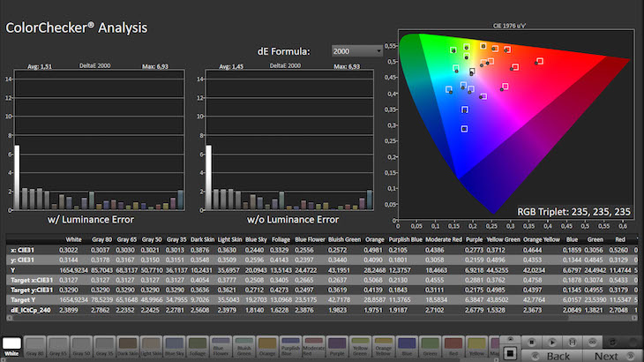Click the 'ColorChecker® Analysis' title
The image size is (644, 362).
click(x=77, y=28)
